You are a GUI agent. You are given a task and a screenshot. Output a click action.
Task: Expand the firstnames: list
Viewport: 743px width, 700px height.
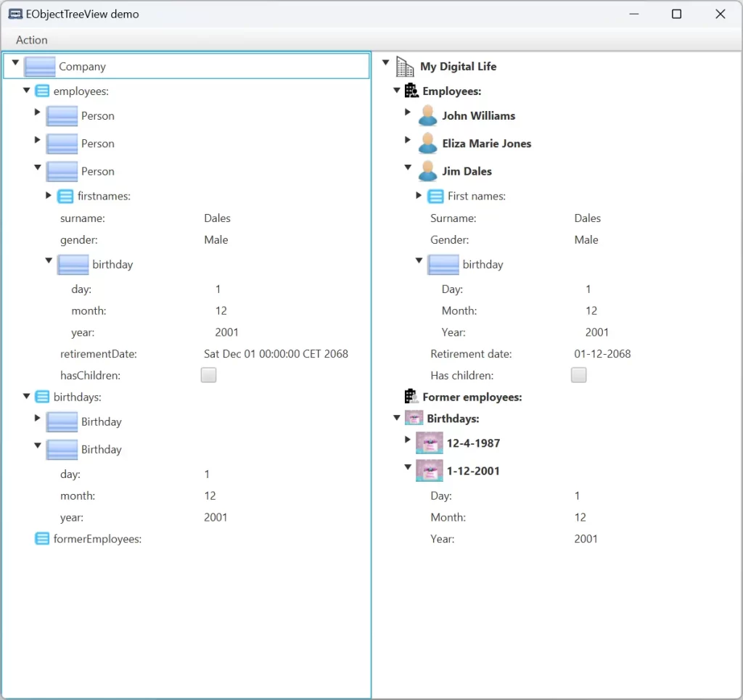click(49, 195)
